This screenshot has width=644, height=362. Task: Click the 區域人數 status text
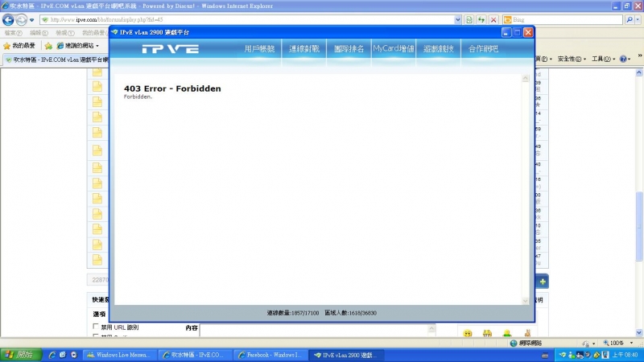(x=350, y=313)
